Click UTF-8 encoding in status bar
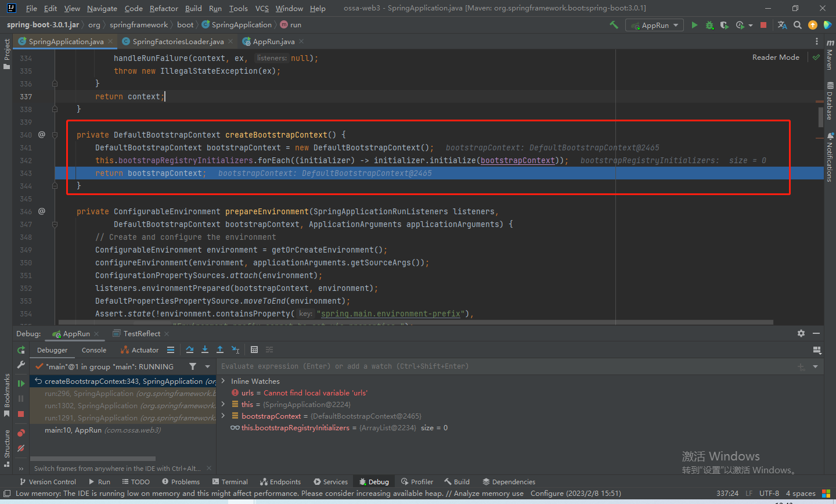 coord(769,493)
